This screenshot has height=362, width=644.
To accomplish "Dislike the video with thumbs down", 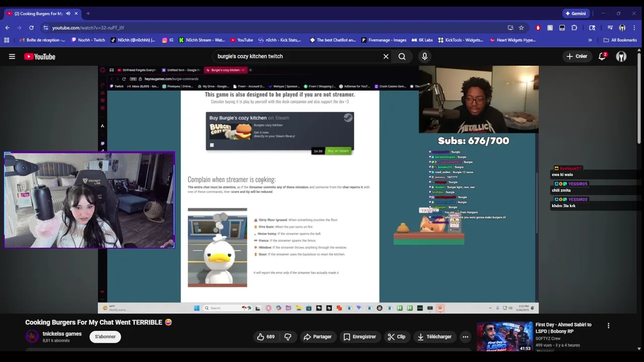I will (288, 336).
